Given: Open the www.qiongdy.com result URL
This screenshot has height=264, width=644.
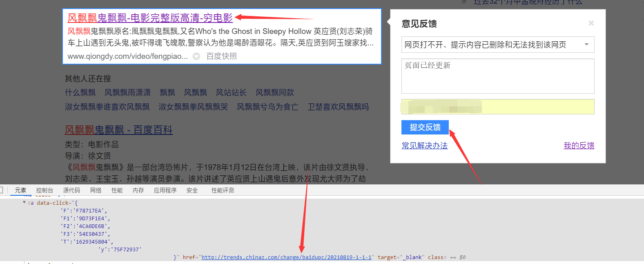Looking at the screenshot, I should pyautogui.click(x=127, y=56).
